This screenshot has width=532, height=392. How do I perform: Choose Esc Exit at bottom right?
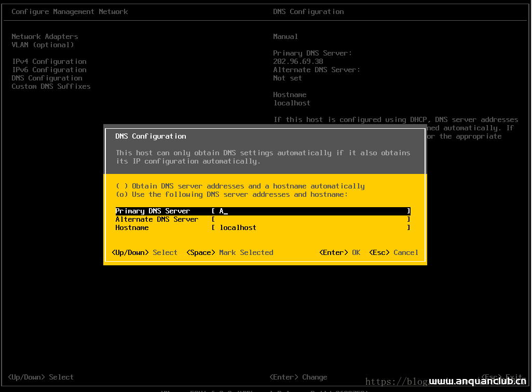click(501, 377)
